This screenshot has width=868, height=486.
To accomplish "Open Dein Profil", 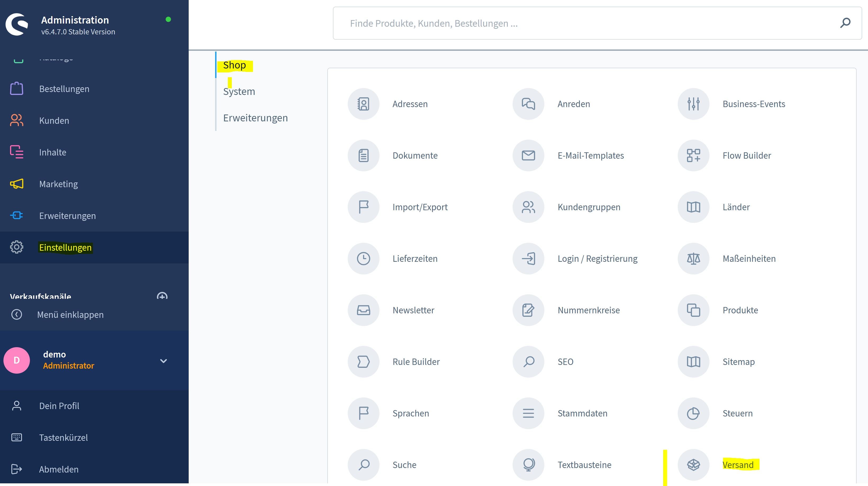I will point(94,406).
